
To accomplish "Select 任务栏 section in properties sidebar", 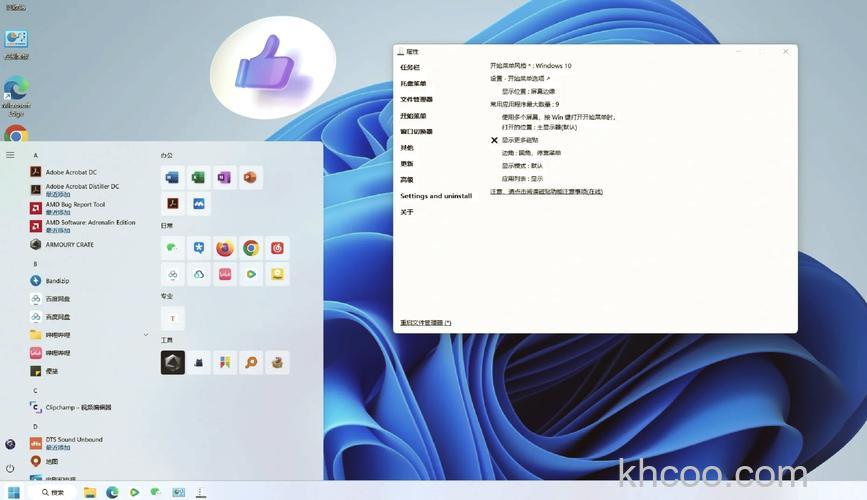I will [410, 67].
